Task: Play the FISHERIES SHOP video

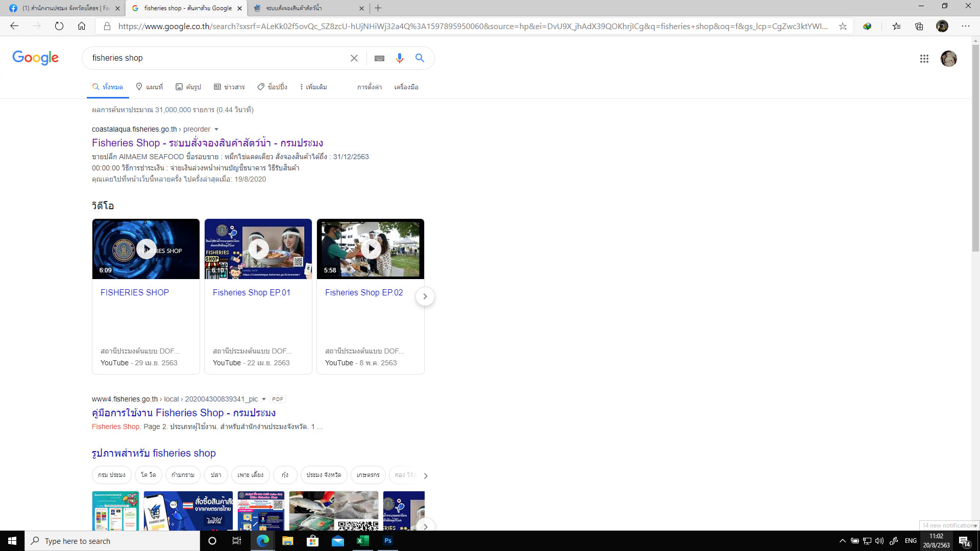Action: coord(146,249)
